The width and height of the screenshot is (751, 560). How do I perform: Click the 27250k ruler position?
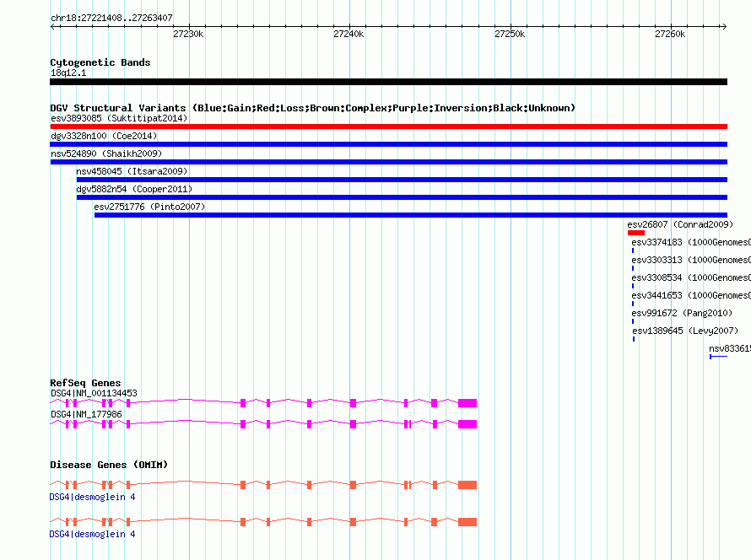point(510,34)
